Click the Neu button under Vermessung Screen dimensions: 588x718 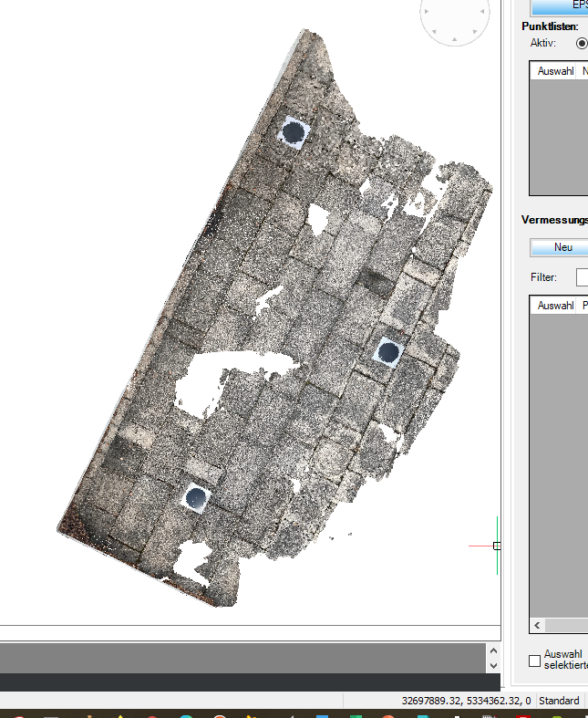click(x=562, y=247)
